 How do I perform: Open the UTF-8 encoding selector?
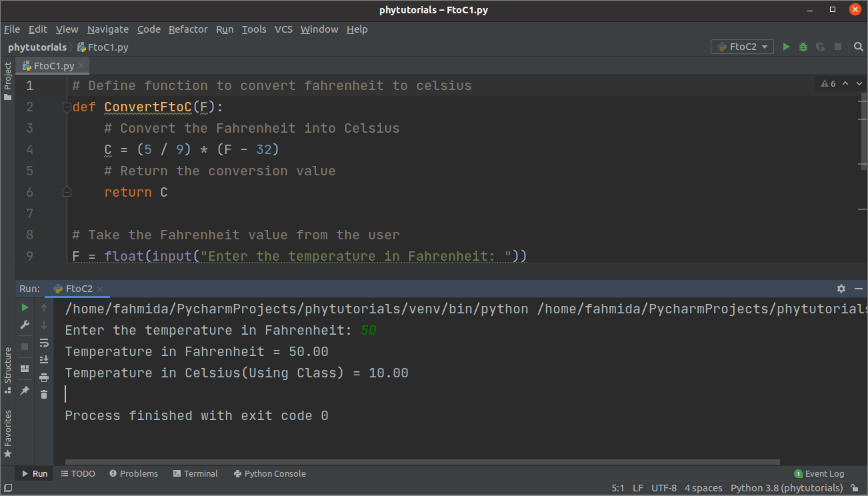(663, 488)
